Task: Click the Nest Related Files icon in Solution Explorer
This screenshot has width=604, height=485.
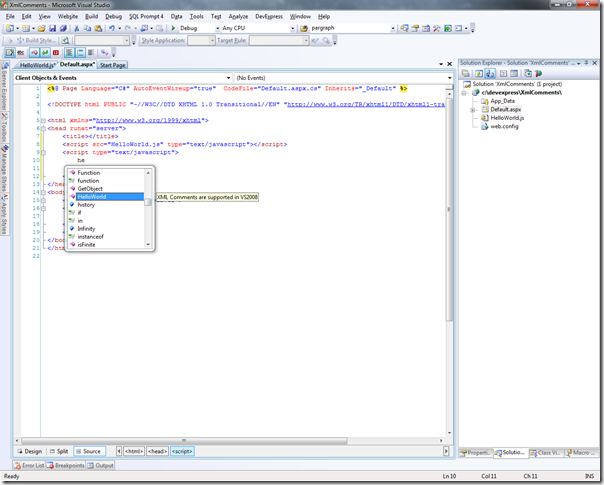Action: [x=490, y=73]
